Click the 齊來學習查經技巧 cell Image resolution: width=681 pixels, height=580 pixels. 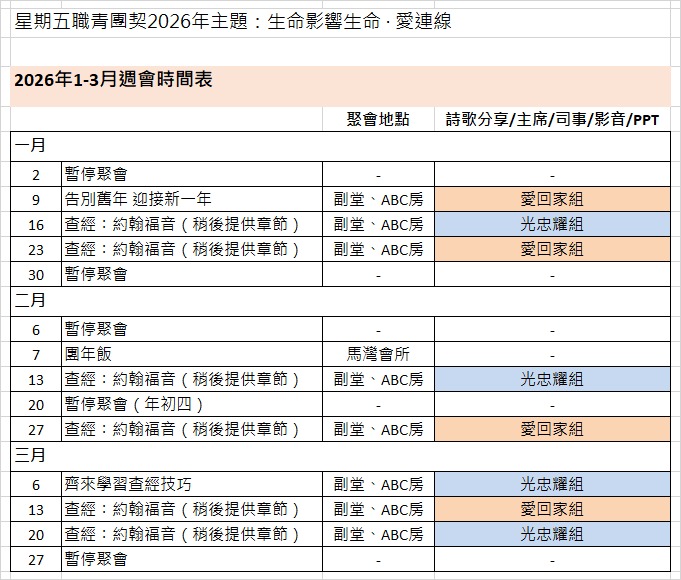click(191, 484)
